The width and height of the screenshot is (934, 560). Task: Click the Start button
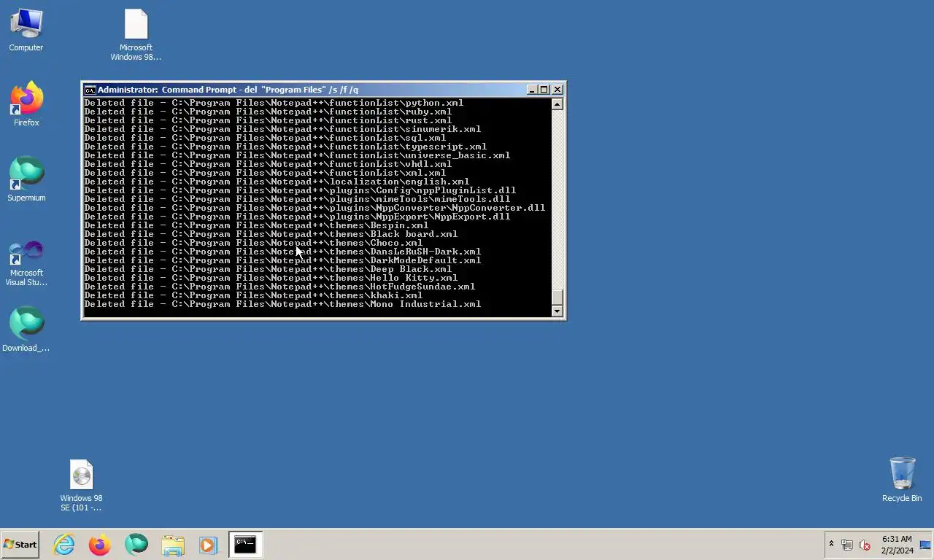(x=20, y=544)
